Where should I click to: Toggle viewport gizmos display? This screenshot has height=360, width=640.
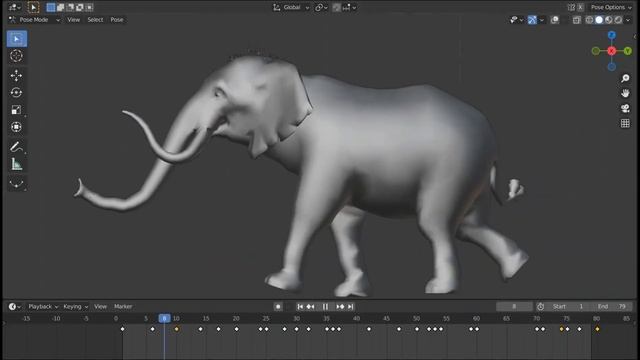532,20
